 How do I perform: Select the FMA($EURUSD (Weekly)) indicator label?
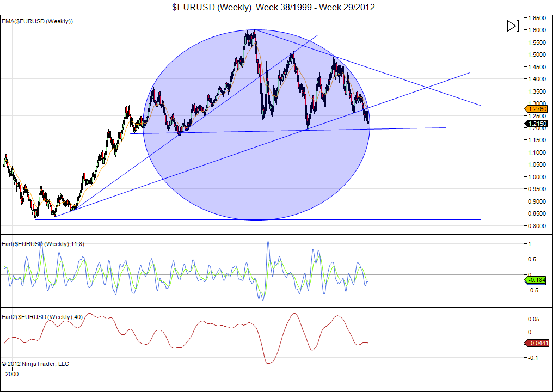[x=38, y=21]
